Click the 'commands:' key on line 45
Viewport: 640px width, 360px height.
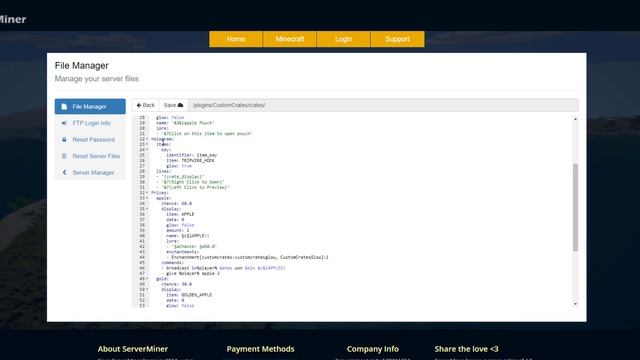pyautogui.click(x=173, y=263)
